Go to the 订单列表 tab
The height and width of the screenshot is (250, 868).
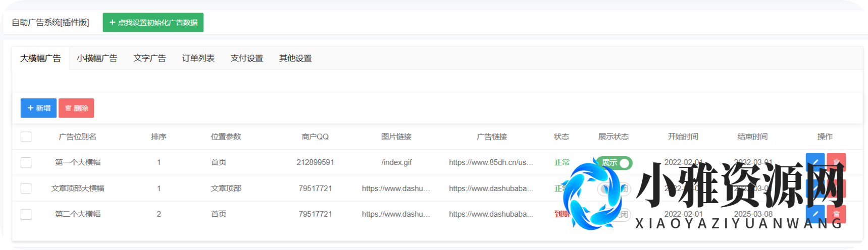[198, 58]
